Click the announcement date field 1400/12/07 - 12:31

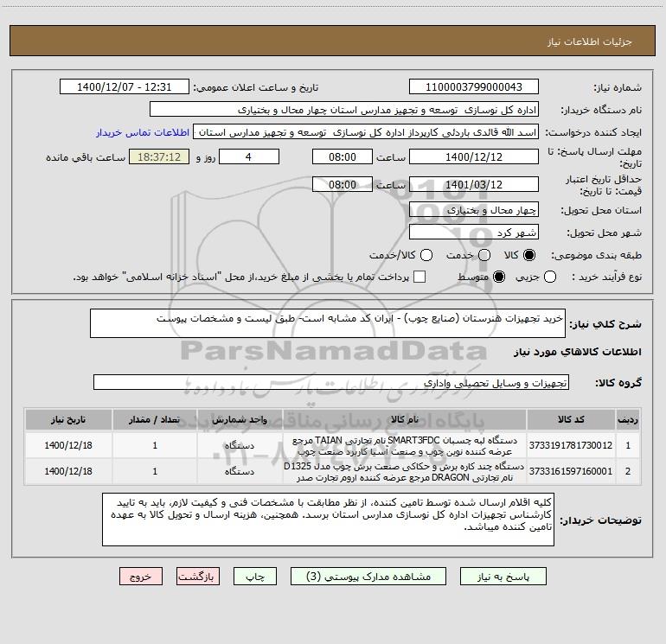pyautogui.click(x=125, y=87)
